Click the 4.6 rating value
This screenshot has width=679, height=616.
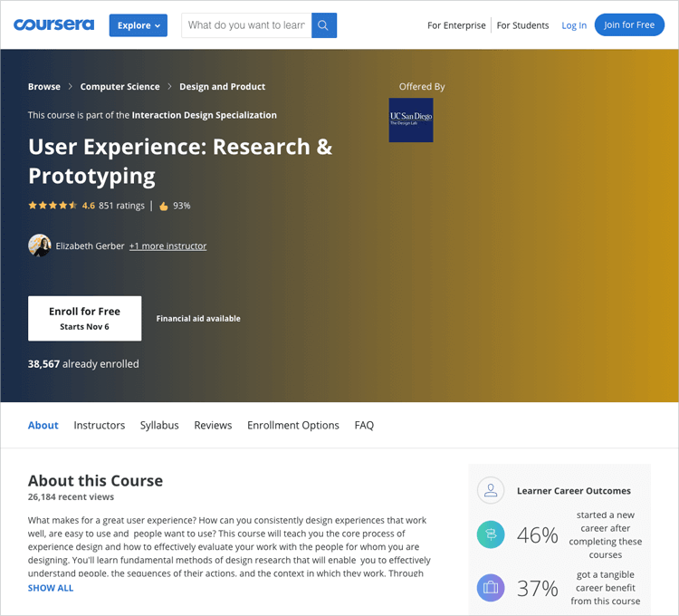pyautogui.click(x=89, y=206)
